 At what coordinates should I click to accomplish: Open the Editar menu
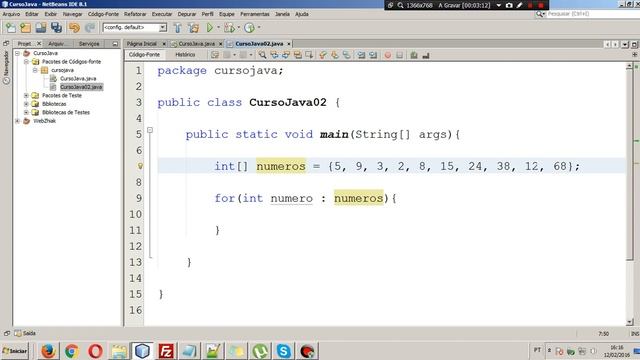32,14
